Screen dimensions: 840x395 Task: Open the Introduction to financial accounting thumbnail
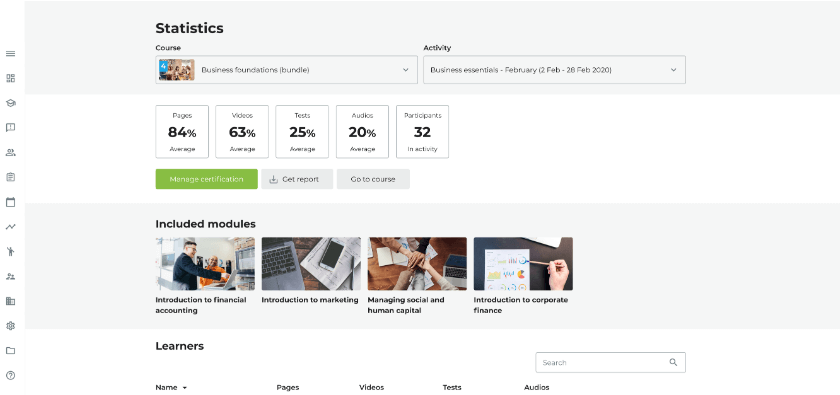pos(205,264)
